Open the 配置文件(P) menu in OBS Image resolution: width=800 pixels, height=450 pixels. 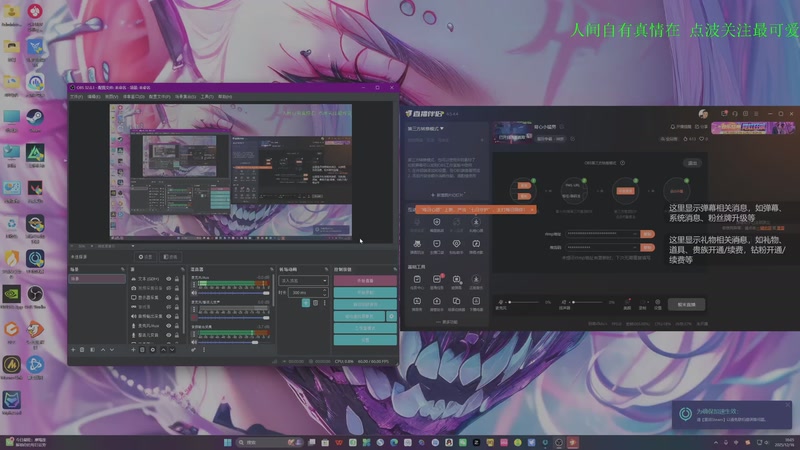[160, 96]
